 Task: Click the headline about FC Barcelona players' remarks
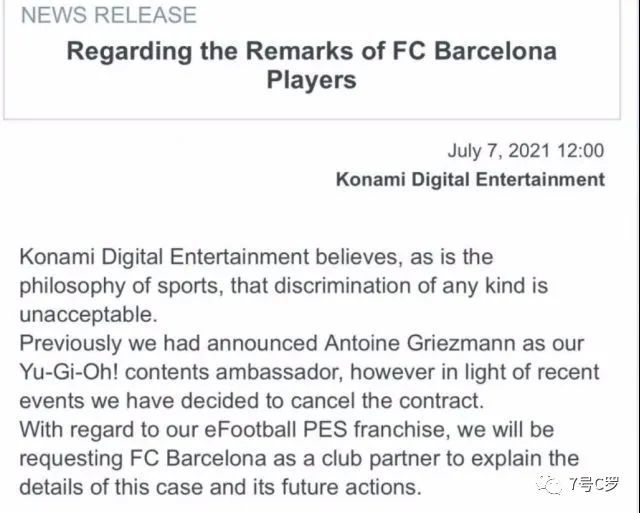coord(311,64)
